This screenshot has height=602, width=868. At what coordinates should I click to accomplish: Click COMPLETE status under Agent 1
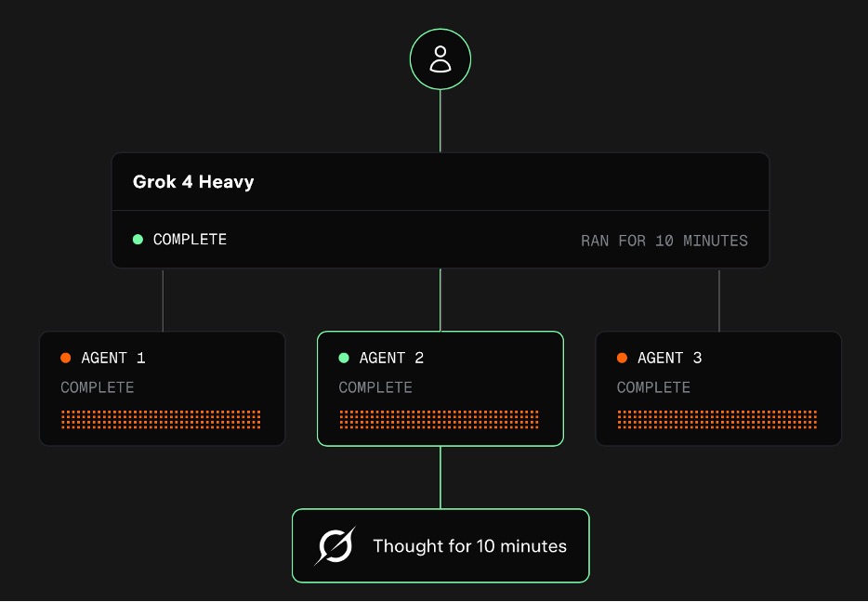point(98,387)
